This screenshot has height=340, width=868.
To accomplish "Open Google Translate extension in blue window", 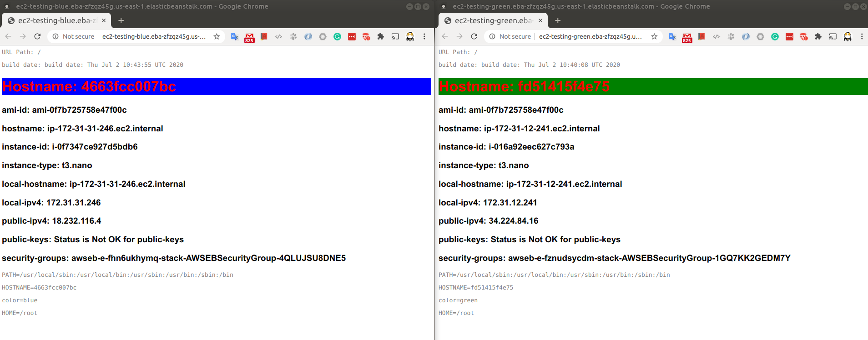I will coord(235,36).
